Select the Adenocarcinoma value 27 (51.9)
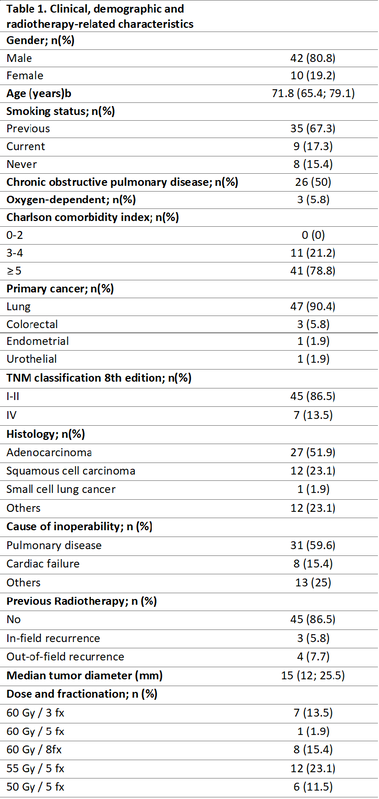 click(x=311, y=451)
